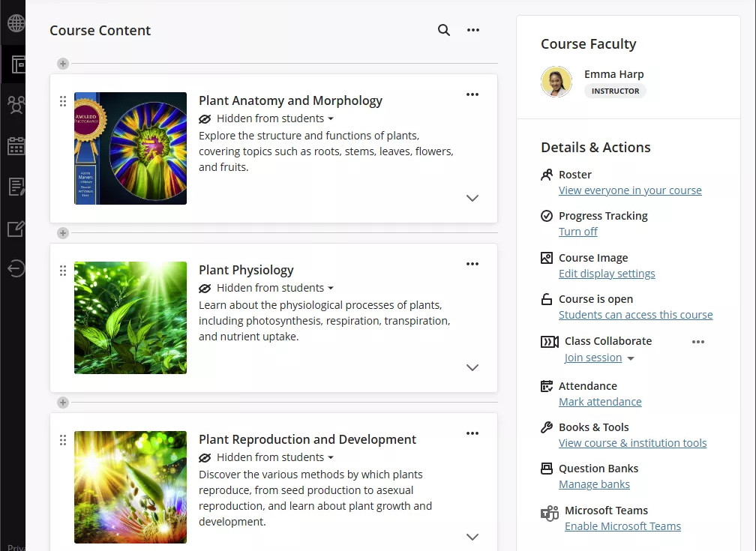Screen dimensions: 756x551
Task: Open the Course Content options menu
Action: tap(473, 30)
